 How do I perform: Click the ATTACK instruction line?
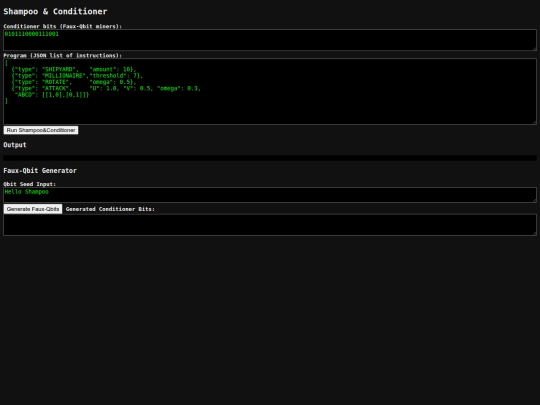(x=106, y=88)
